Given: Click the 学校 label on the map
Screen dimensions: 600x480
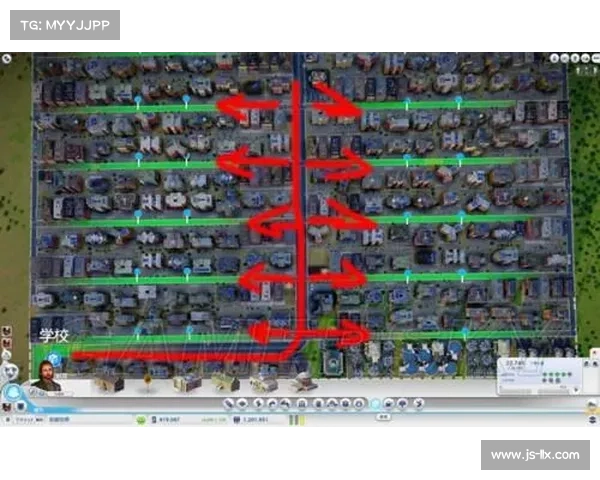Looking at the screenshot, I should tap(54, 336).
